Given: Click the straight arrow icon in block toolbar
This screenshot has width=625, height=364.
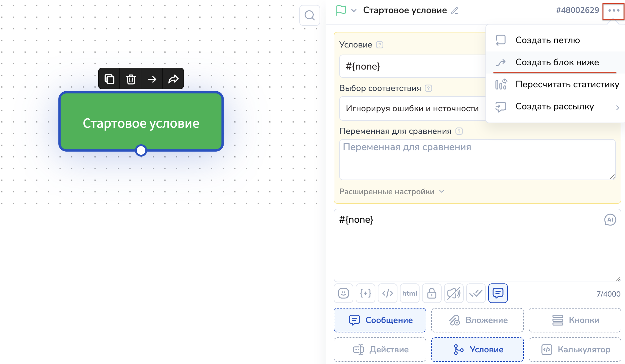Looking at the screenshot, I should click(152, 79).
